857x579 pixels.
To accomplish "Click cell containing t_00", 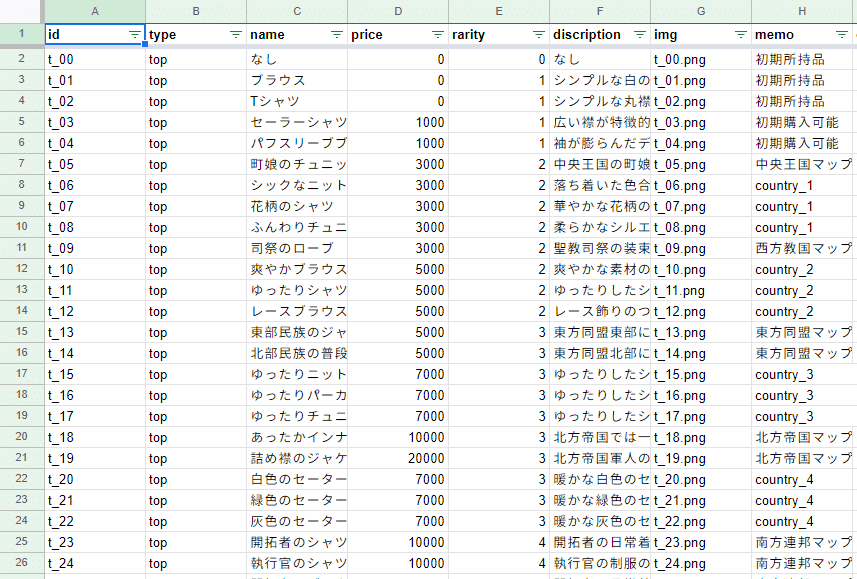I will [x=95, y=59].
